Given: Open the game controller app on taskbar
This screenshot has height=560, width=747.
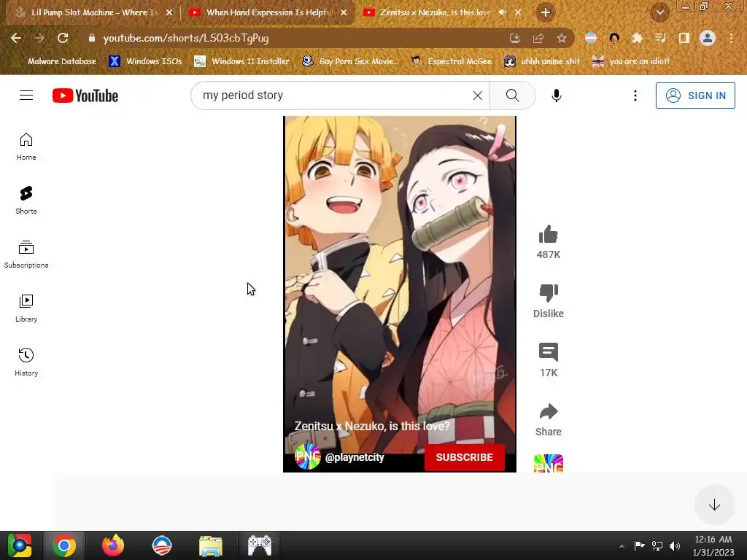Looking at the screenshot, I should (x=260, y=545).
